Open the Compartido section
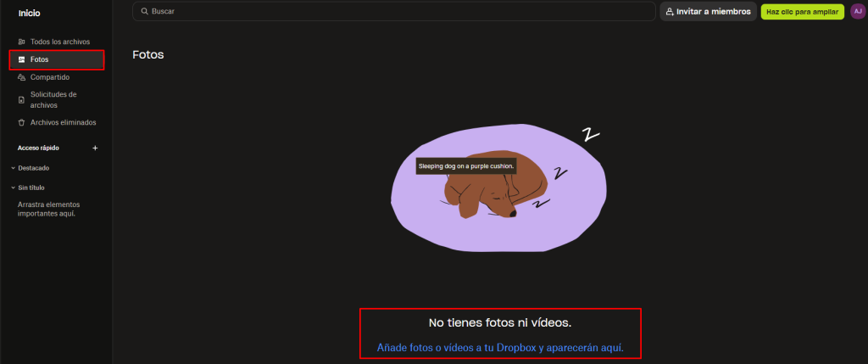This screenshot has height=364, width=868. [49, 77]
